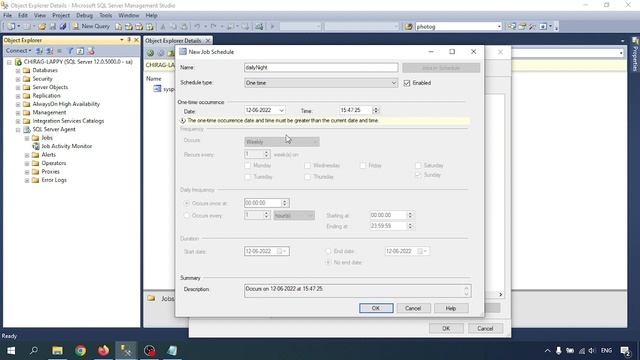Image resolution: width=640 pixels, height=360 pixels.
Task: Expand the Security tree node
Action: 18,79
